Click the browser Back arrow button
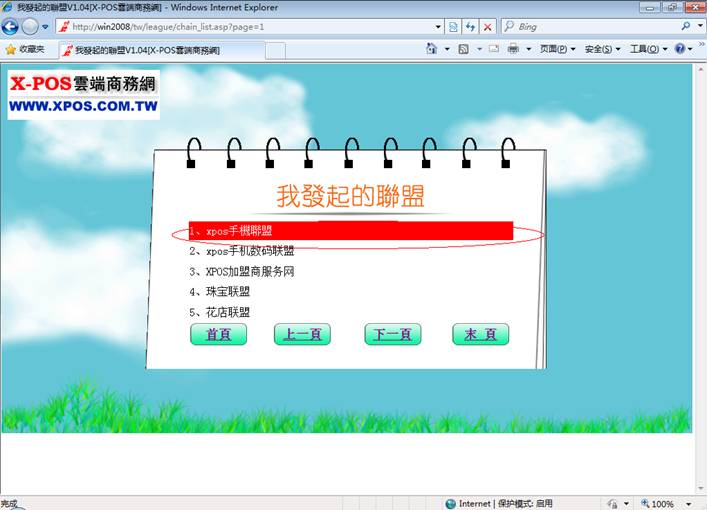This screenshot has height=510, width=707. pos(12,26)
